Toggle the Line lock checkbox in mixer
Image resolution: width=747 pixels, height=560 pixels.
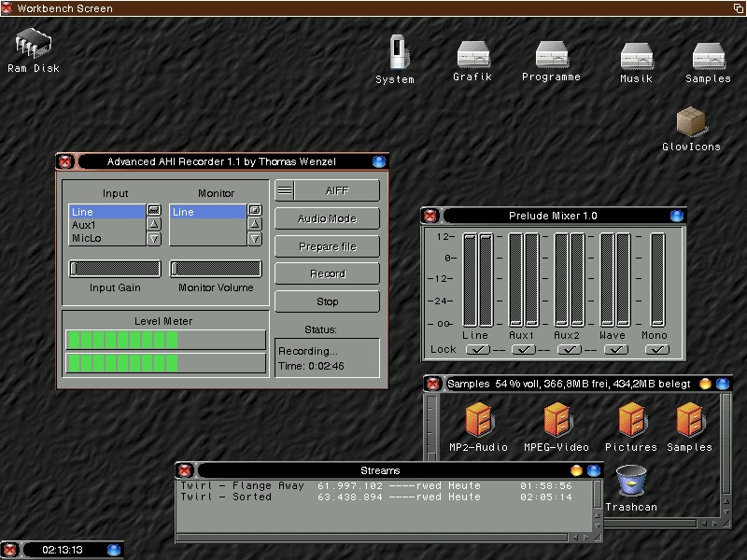pos(477,349)
